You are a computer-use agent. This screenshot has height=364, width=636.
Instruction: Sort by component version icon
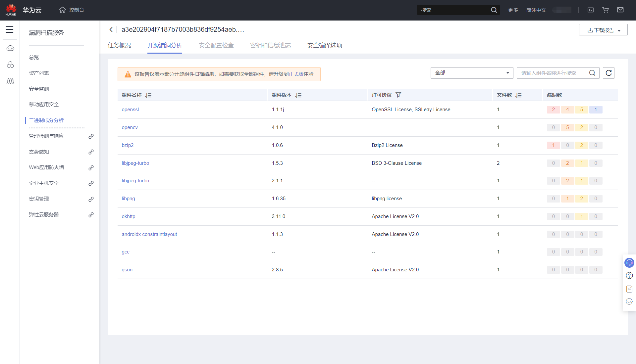[298, 95]
